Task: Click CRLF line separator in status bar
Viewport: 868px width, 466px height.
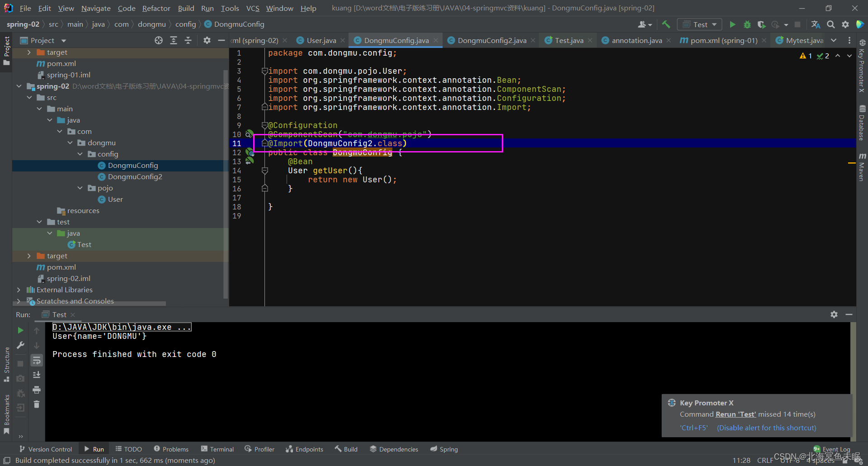Action: coord(765,460)
